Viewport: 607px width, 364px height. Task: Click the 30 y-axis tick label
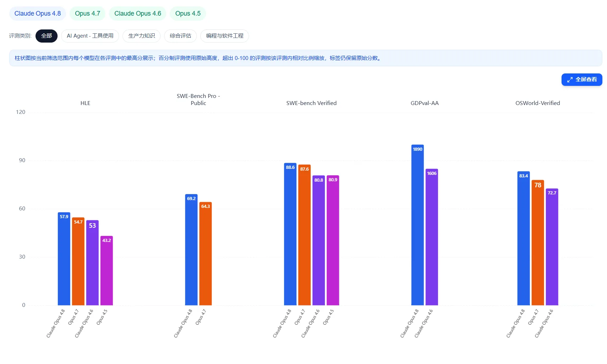[22, 257]
